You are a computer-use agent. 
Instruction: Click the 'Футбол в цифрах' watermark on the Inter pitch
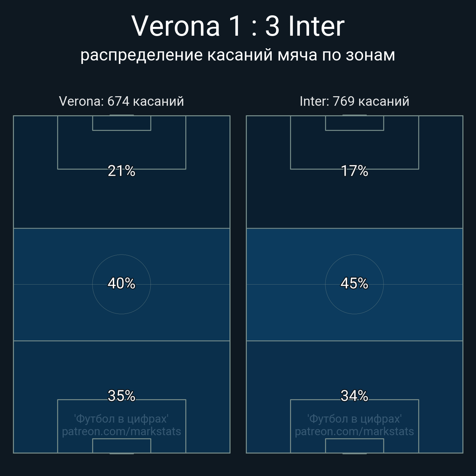(x=354, y=419)
